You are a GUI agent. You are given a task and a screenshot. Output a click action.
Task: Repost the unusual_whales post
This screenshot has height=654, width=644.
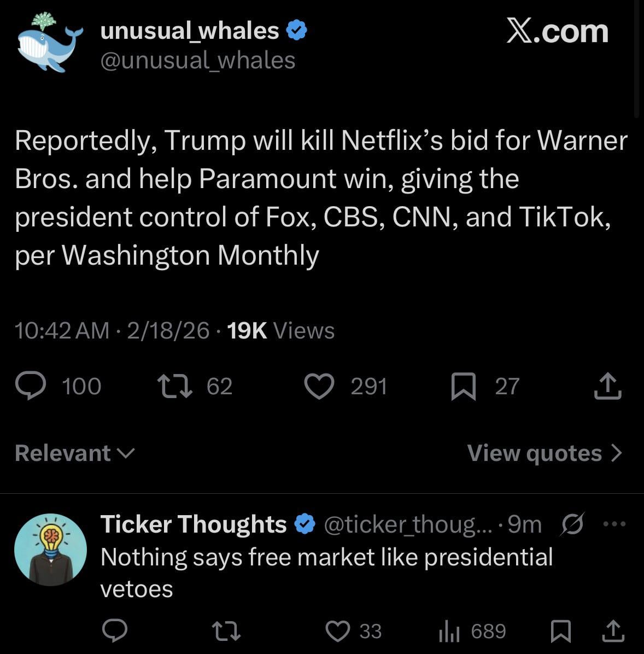[175, 386]
